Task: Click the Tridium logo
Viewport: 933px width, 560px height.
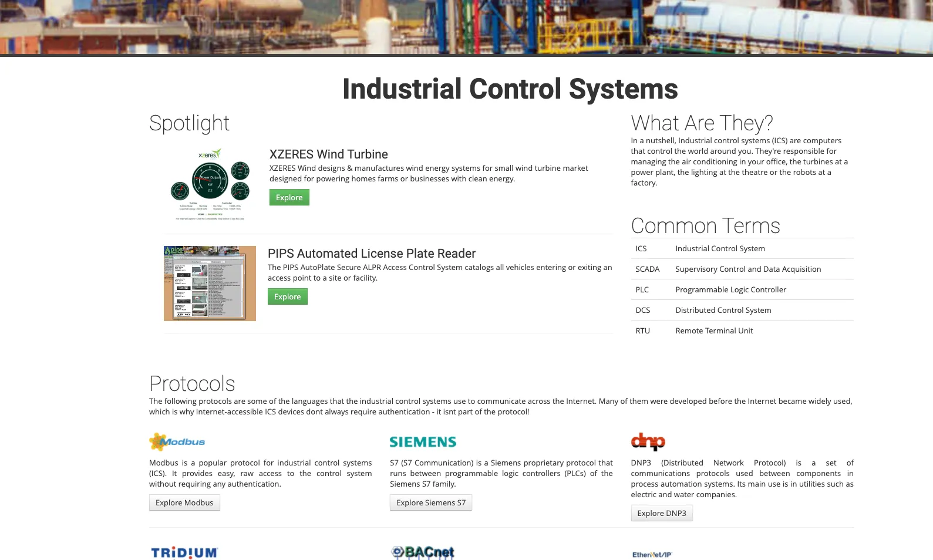Action: 184,553
